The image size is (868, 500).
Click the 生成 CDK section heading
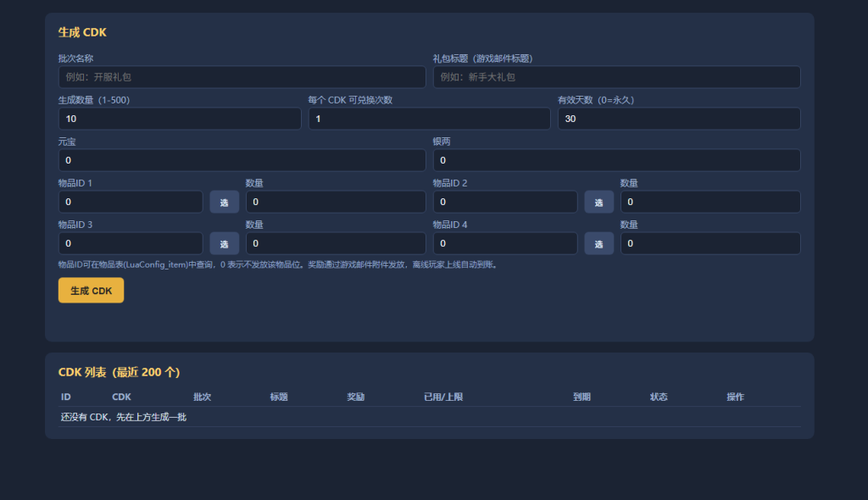tap(82, 32)
